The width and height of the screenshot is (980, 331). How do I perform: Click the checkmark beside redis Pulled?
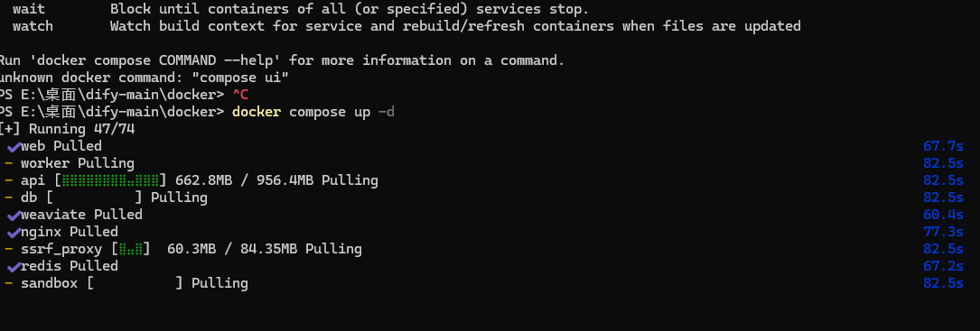click(14, 267)
